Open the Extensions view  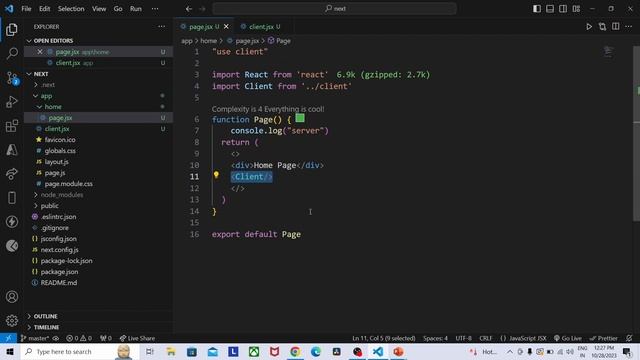[x=12, y=126]
